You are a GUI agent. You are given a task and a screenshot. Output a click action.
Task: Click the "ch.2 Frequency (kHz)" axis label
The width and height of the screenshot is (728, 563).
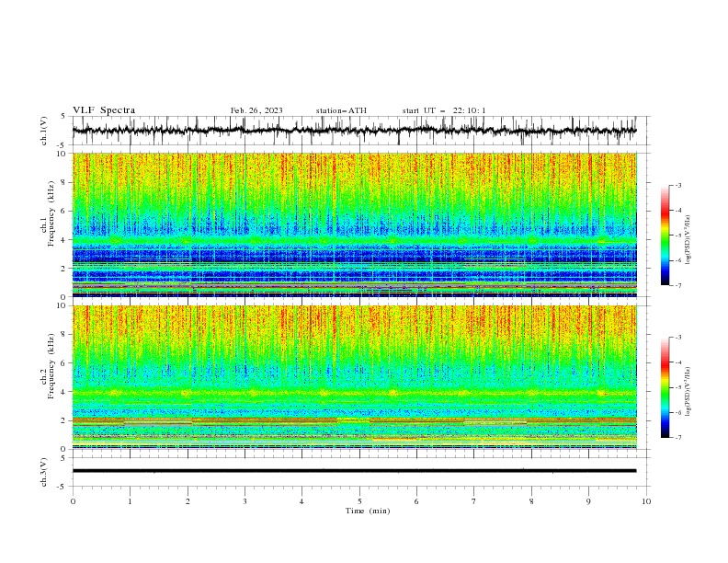click(x=48, y=366)
